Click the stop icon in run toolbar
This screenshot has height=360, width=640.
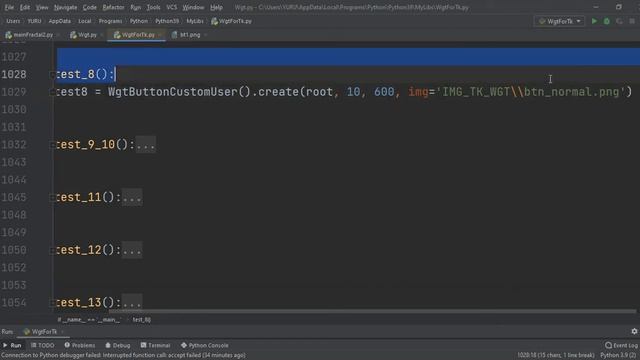click(x=632, y=21)
